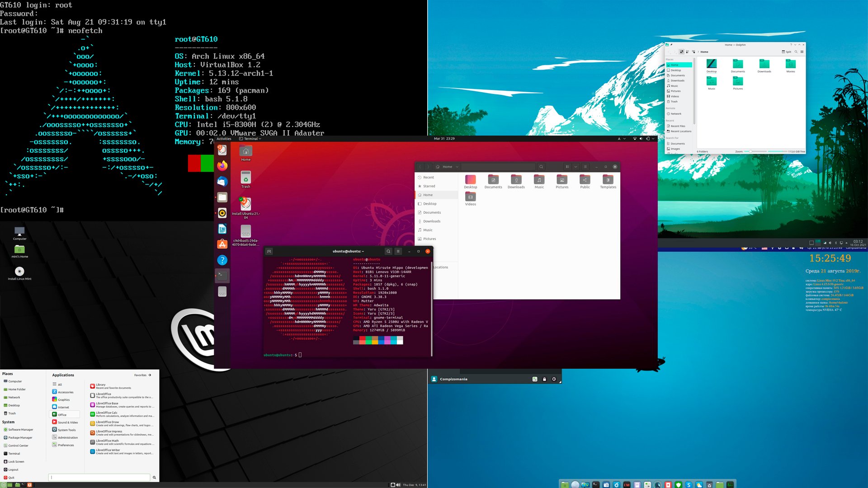
Task: Click the lock screen icon beside Compizomania
Action: pyautogui.click(x=544, y=379)
